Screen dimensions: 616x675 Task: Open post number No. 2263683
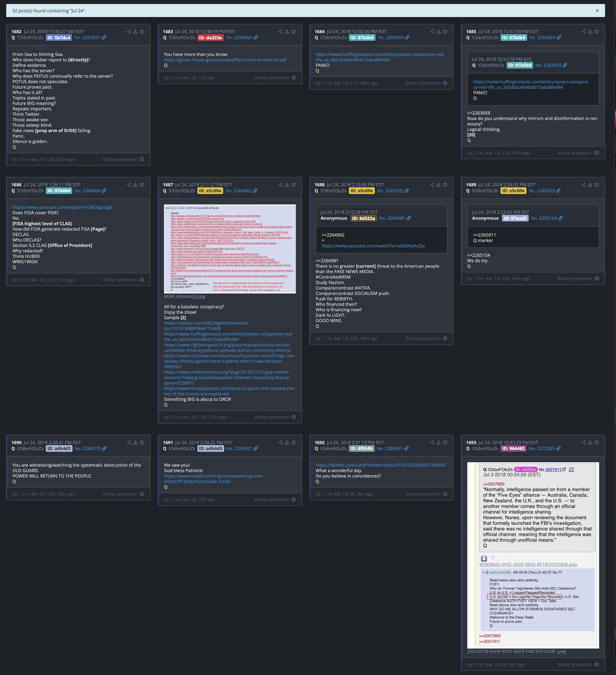[x=542, y=38]
